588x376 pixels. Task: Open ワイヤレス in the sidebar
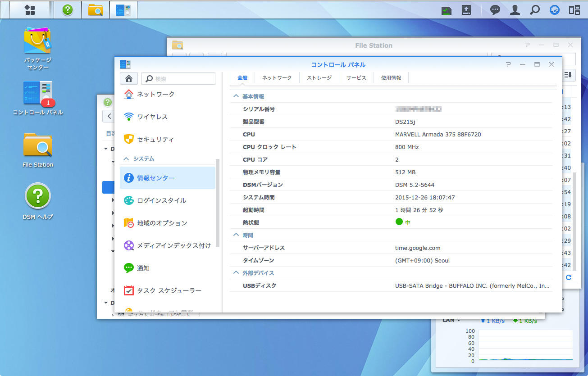click(x=167, y=117)
